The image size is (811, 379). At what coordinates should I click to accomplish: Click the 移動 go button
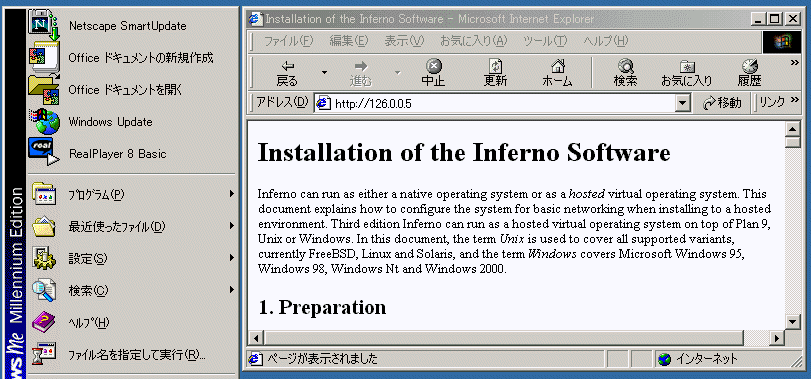coord(723,103)
